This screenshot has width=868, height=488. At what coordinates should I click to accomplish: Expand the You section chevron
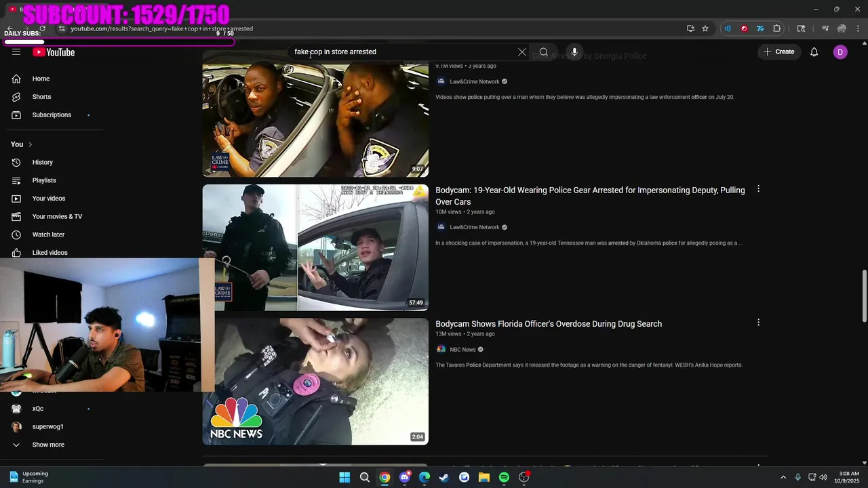[30, 144]
